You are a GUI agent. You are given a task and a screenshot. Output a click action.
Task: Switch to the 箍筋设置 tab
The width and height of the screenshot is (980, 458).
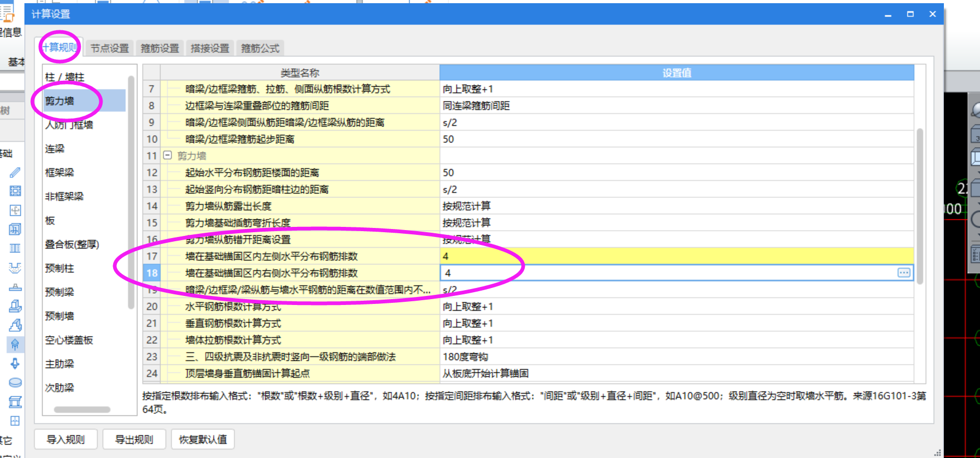[x=160, y=48]
